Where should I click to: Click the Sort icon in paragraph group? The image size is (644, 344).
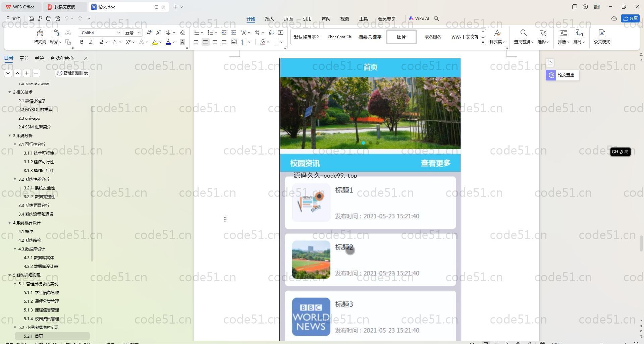(x=271, y=33)
